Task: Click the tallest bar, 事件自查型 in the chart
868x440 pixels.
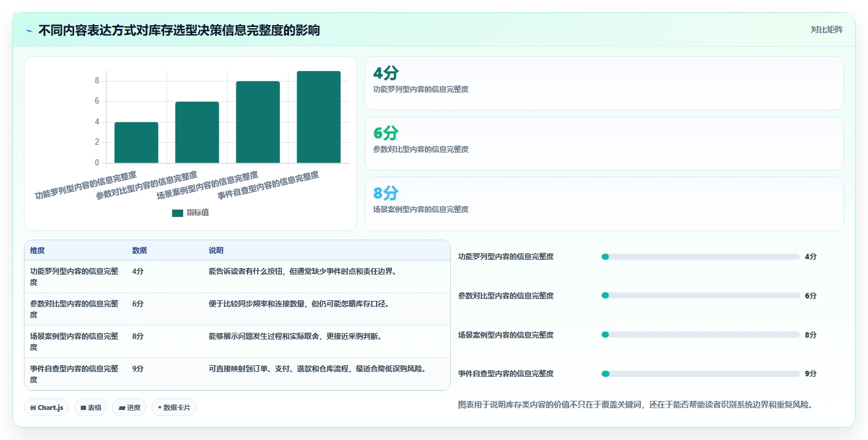Action: (x=318, y=117)
